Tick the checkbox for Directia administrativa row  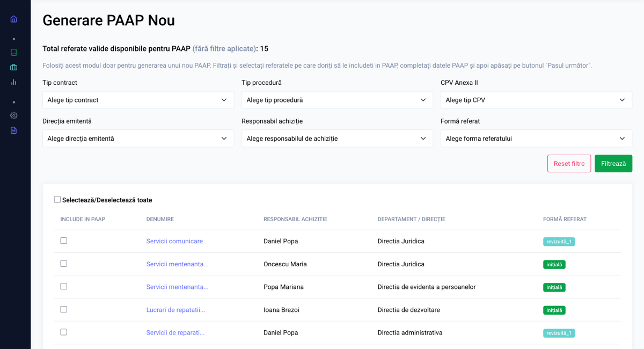tap(64, 332)
